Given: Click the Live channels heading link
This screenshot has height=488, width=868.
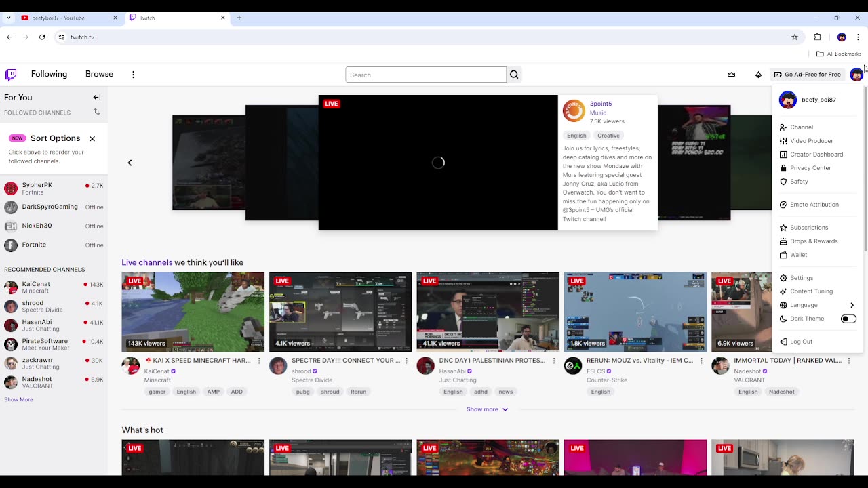Looking at the screenshot, I should point(146,262).
